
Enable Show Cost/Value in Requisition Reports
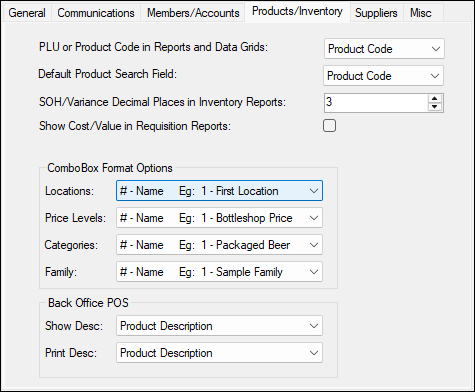coord(329,126)
